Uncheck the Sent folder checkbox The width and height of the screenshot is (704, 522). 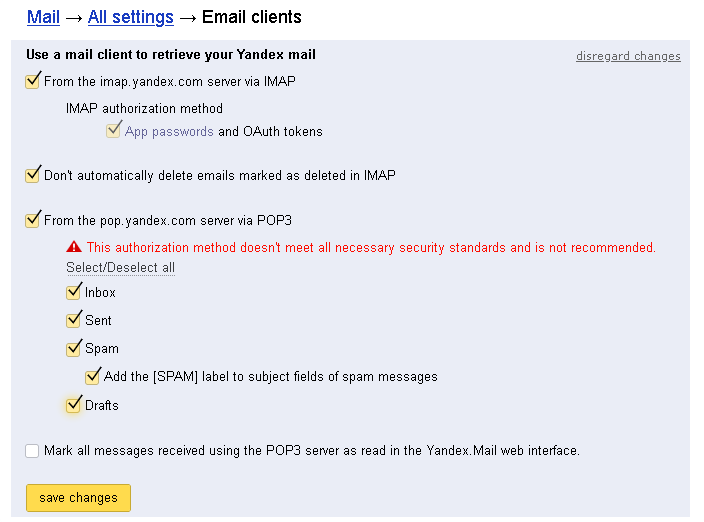(73, 320)
